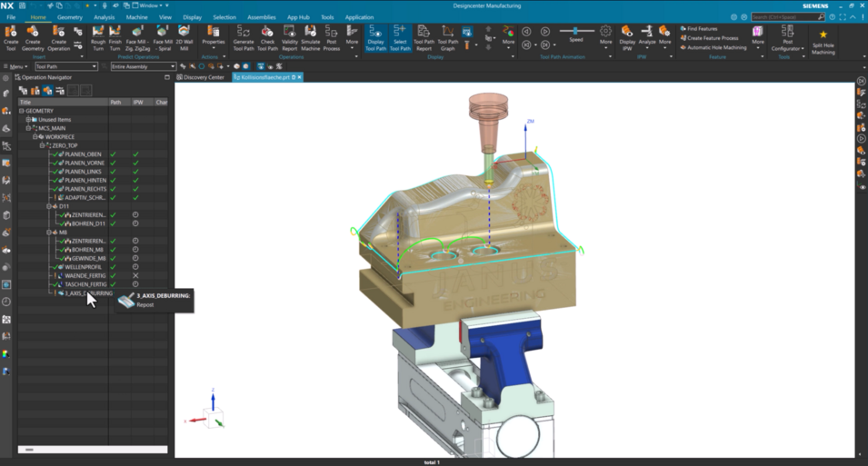Adjust the animation Speed slider
868x466 pixels.
point(575,31)
